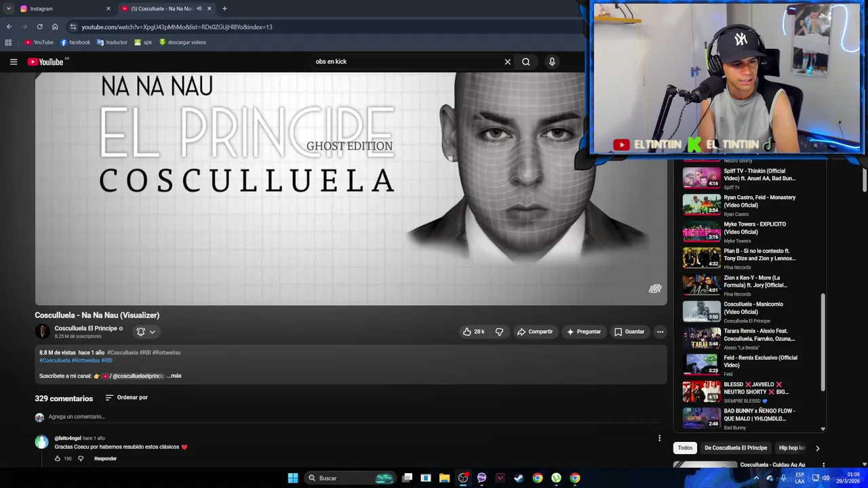Open the browser home page
The height and width of the screenshot is (488, 868).
[55, 27]
